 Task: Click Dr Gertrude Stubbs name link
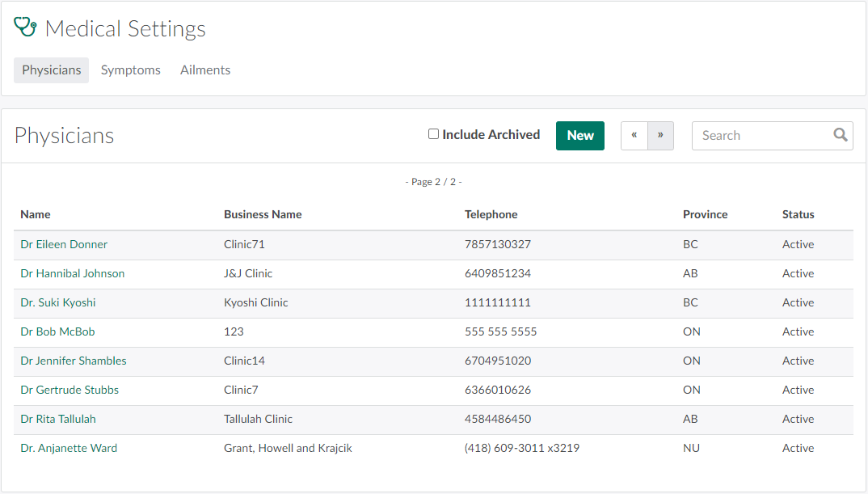[x=70, y=390]
